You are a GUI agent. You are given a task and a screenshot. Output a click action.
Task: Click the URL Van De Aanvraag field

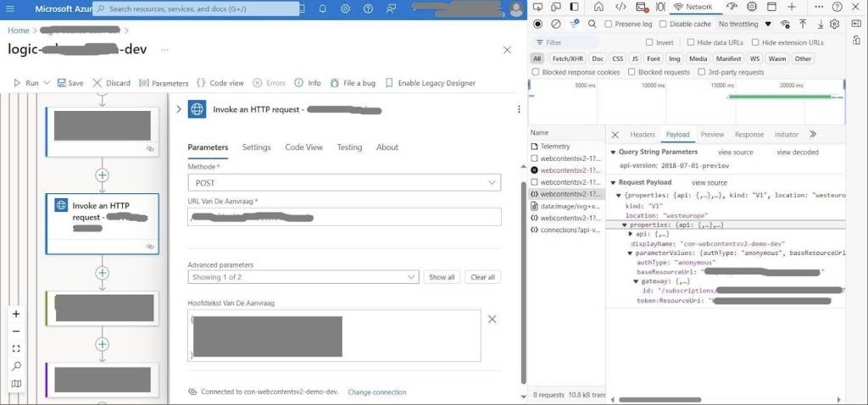[344, 217]
